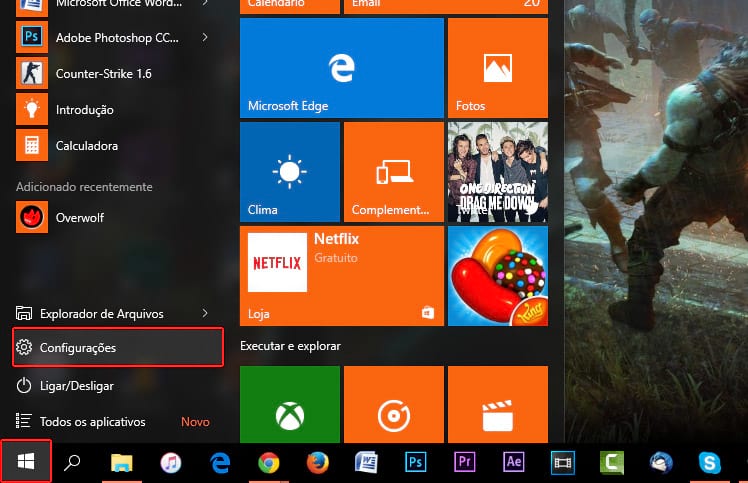Expand Explorador de Arquivos submenu arrow
Viewport: 748px width, 483px height.
(205, 313)
